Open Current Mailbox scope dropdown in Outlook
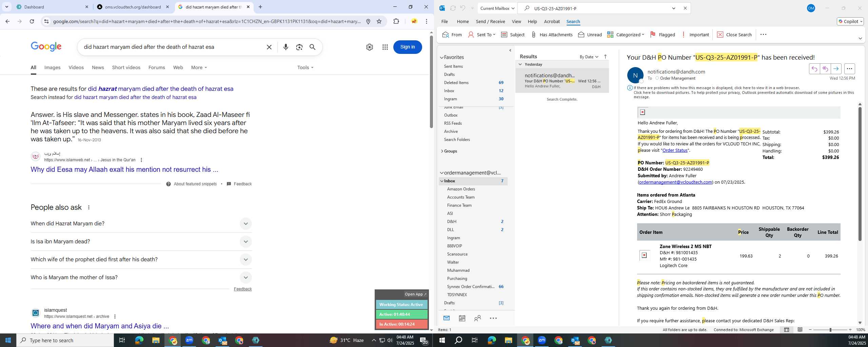The height and width of the screenshot is (347, 868). [x=497, y=8]
